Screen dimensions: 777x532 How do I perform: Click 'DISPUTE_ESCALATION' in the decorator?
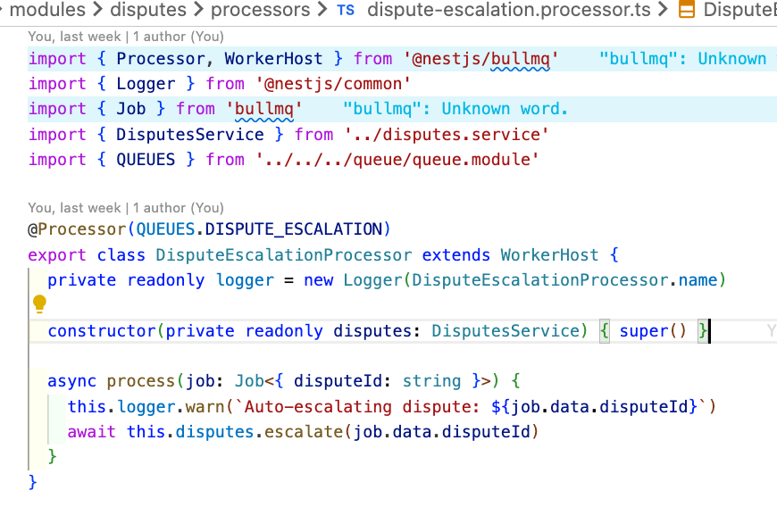tap(293, 229)
